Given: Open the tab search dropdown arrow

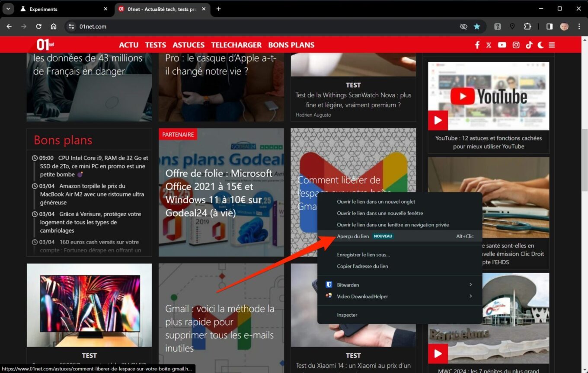Looking at the screenshot, I should point(8,9).
